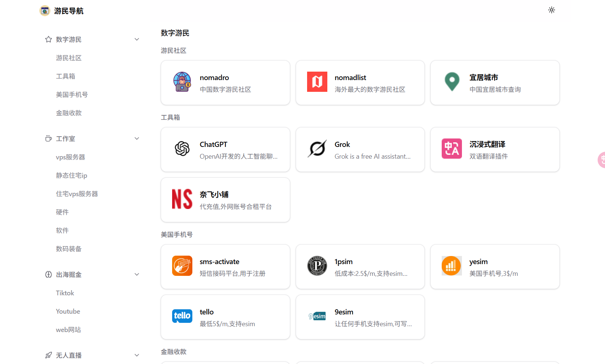
Task: Select vps服务器 in the sidebar
Action: click(70, 157)
